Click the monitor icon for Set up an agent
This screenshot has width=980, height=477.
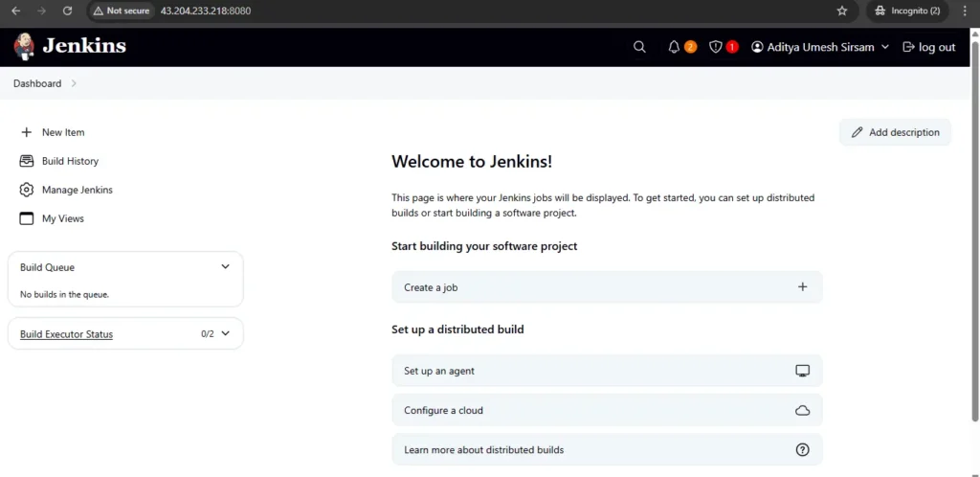(x=802, y=371)
